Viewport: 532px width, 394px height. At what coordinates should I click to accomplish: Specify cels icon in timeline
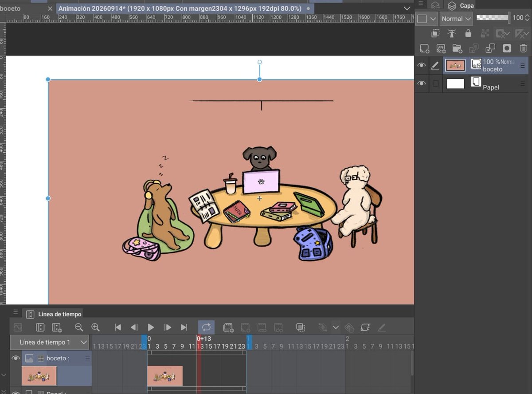(x=262, y=327)
